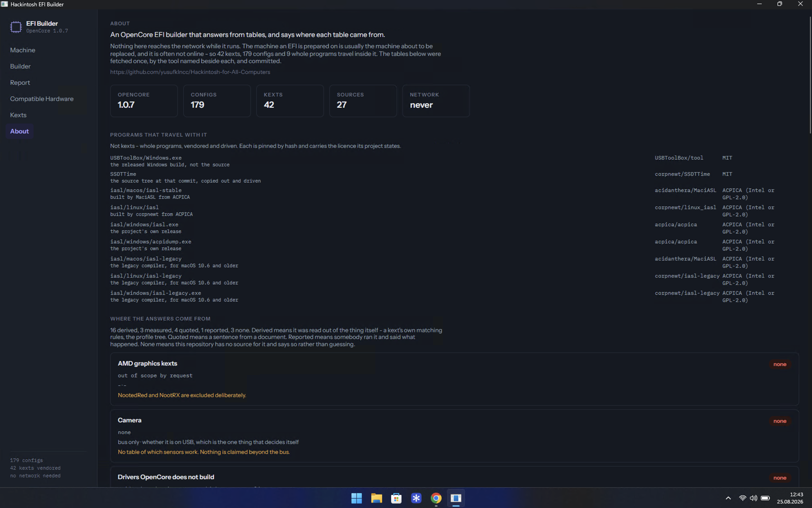Click the Configs 179 stat card
Viewport: 812px width, 508px height.
tap(217, 101)
